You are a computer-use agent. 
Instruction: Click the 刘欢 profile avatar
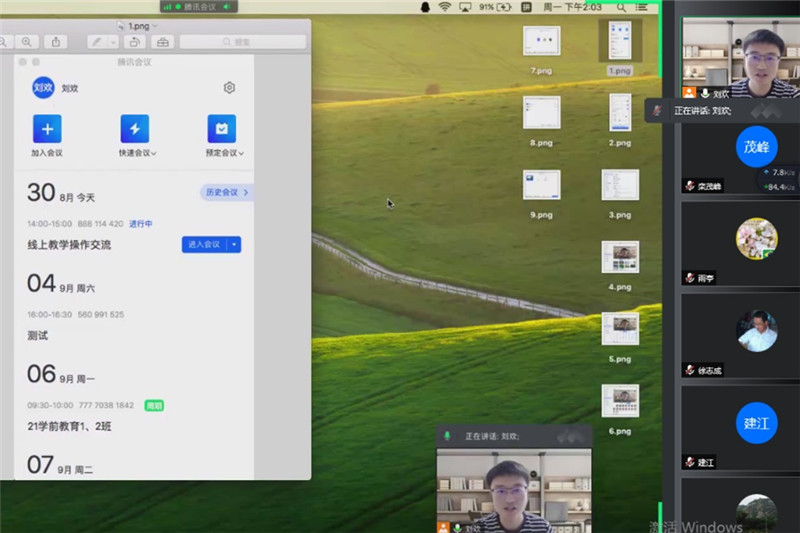coord(43,88)
